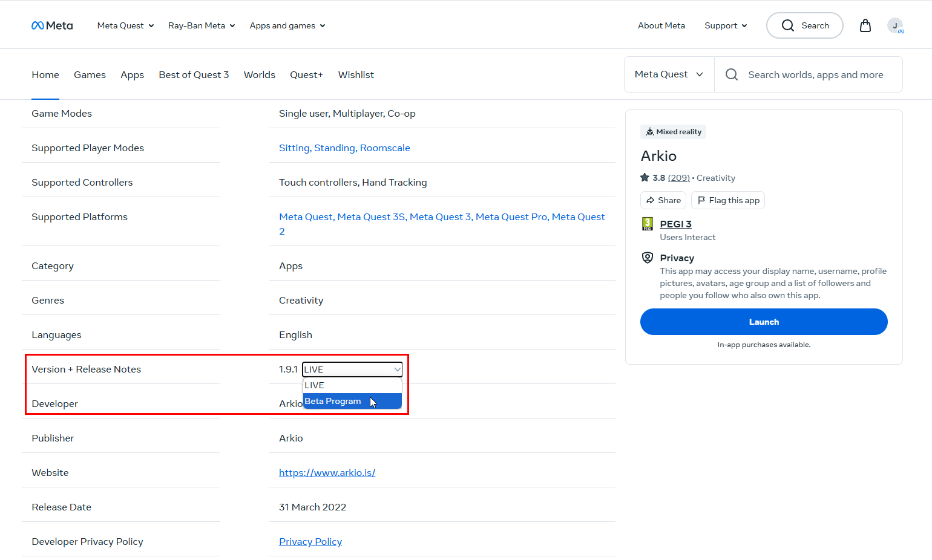Open the developer Privacy Policy link
Image resolution: width=932 pixels, height=560 pixels.
tap(310, 541)
